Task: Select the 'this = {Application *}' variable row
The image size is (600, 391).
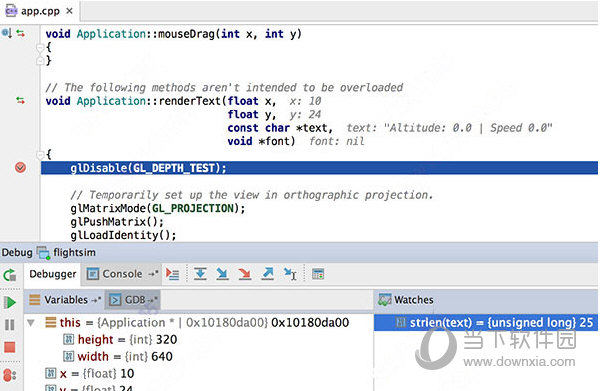Action: pyautogui.click(x=198, y=323)
